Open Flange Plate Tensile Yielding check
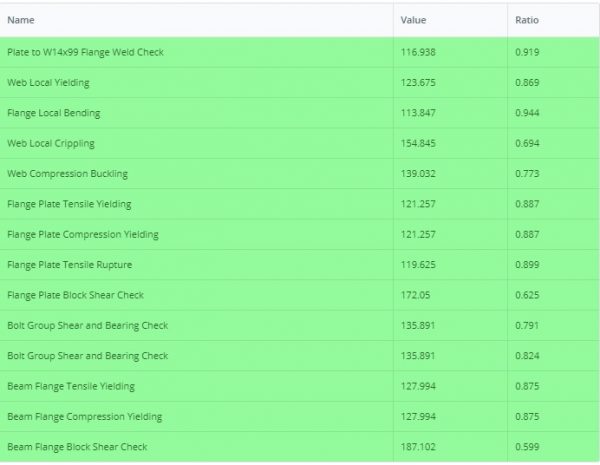 [69, 204]
